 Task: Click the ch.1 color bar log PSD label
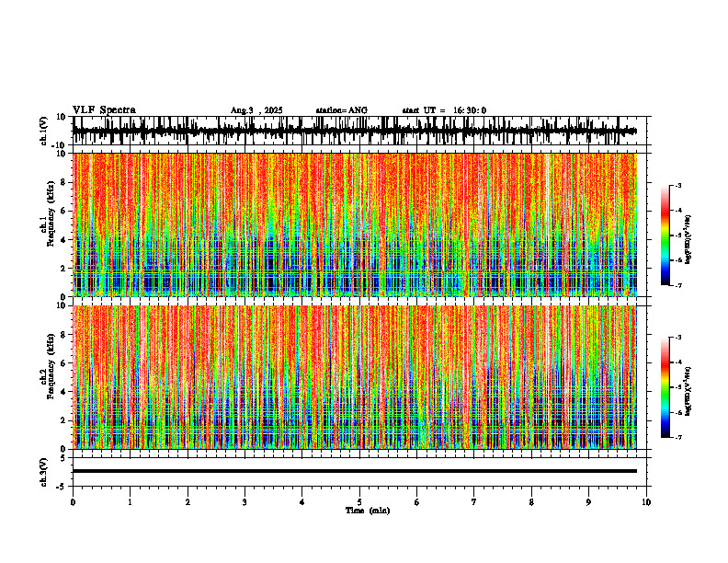688,240
